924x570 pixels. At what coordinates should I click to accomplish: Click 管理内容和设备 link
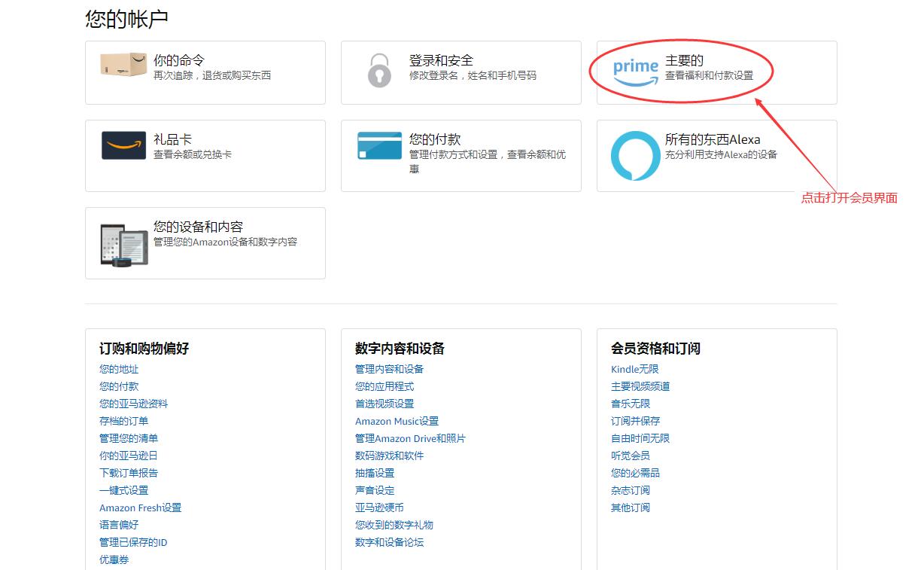(x=388, y=369)
